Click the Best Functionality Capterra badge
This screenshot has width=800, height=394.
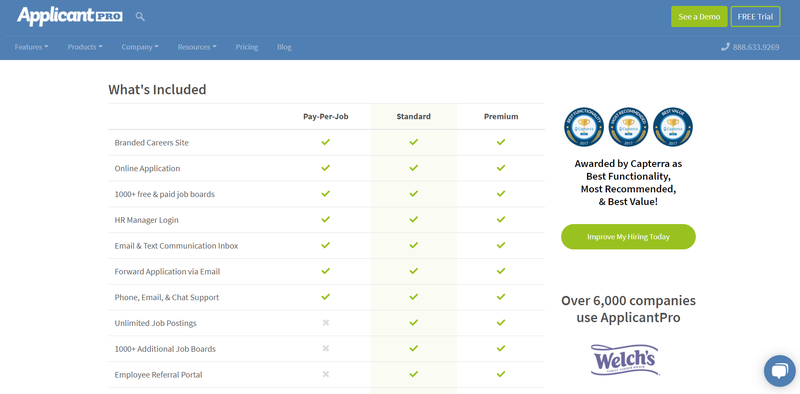point(584,127)
